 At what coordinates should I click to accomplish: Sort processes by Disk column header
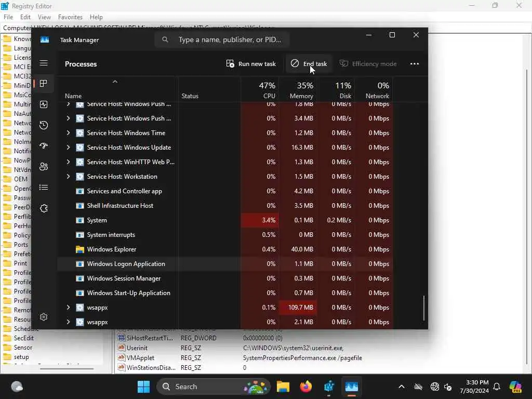tap(336, 89)
